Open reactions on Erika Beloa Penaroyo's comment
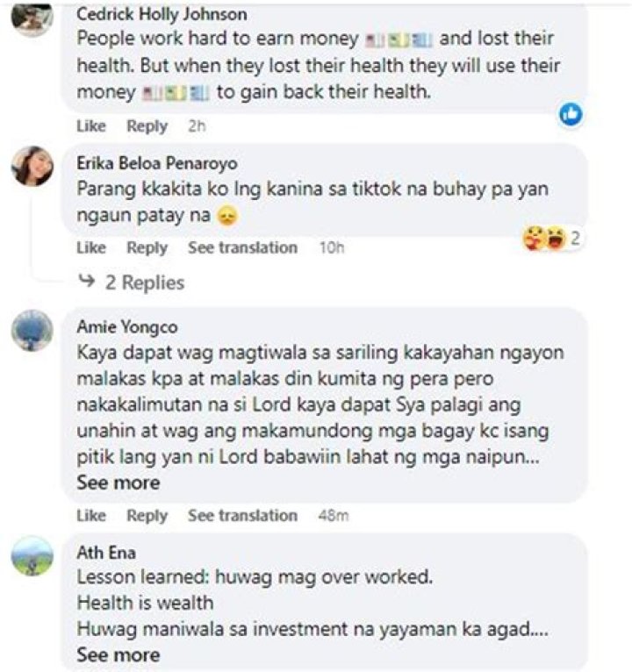 pos(552,239)
